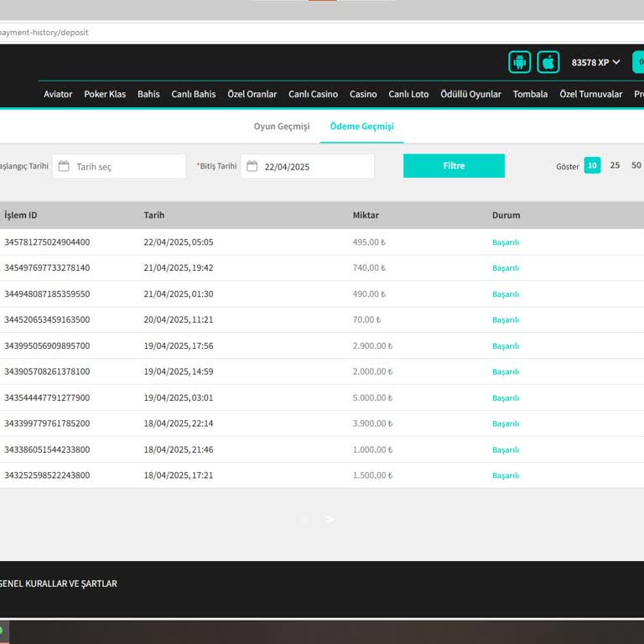Screen dimensions: 644x644
Task: Click the Tarih seç start date input
Action: 126,166
